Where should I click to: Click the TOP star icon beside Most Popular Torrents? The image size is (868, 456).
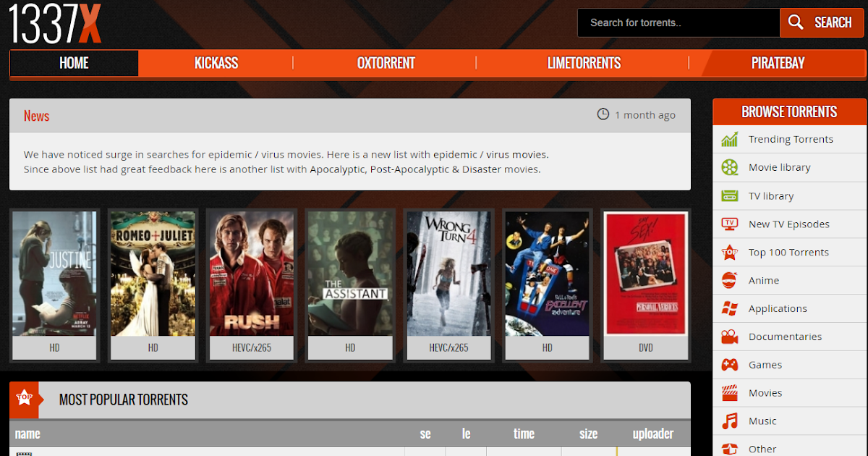[24, 398]
